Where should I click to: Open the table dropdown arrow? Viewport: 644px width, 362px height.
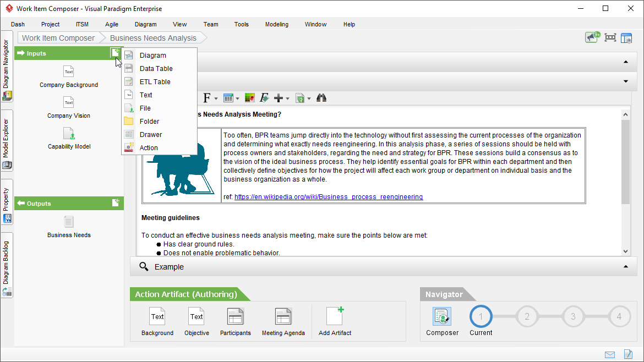point(237,98)
